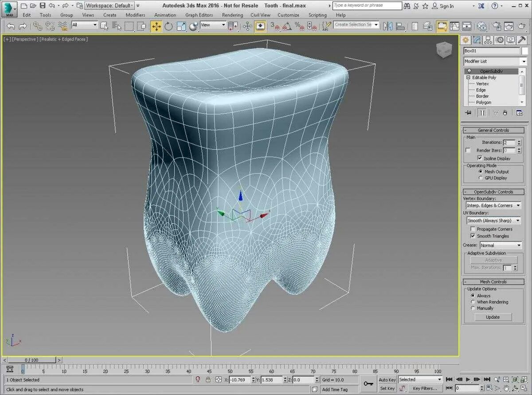Image resolution: width=532 pixels, height=395 pixels.
Task: Open the Workspace: Default dropdown
Action: [x=110, y=5]
